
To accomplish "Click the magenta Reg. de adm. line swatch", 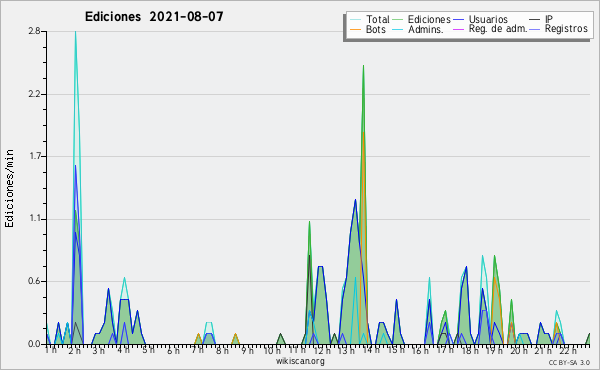I will (458, 29).
